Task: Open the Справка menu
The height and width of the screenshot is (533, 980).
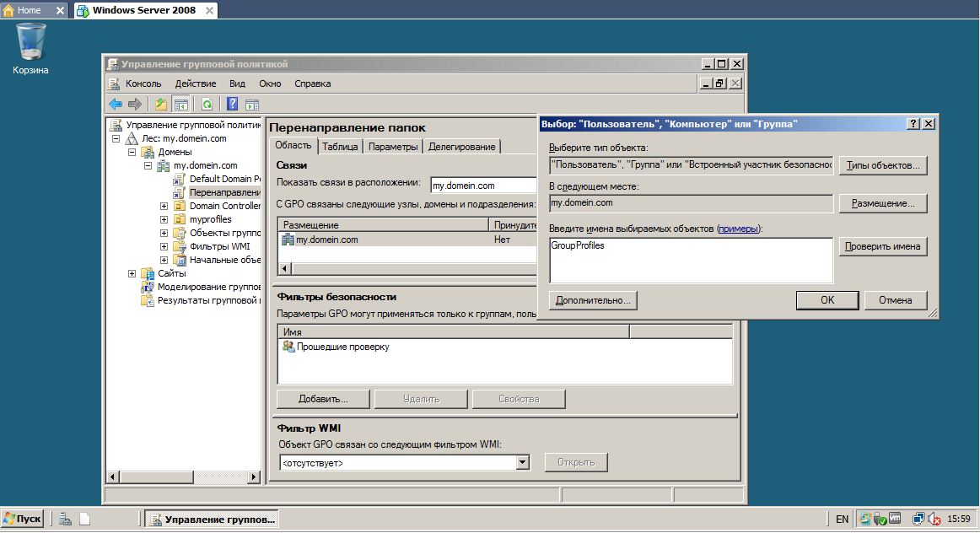Action: [313, 83]
